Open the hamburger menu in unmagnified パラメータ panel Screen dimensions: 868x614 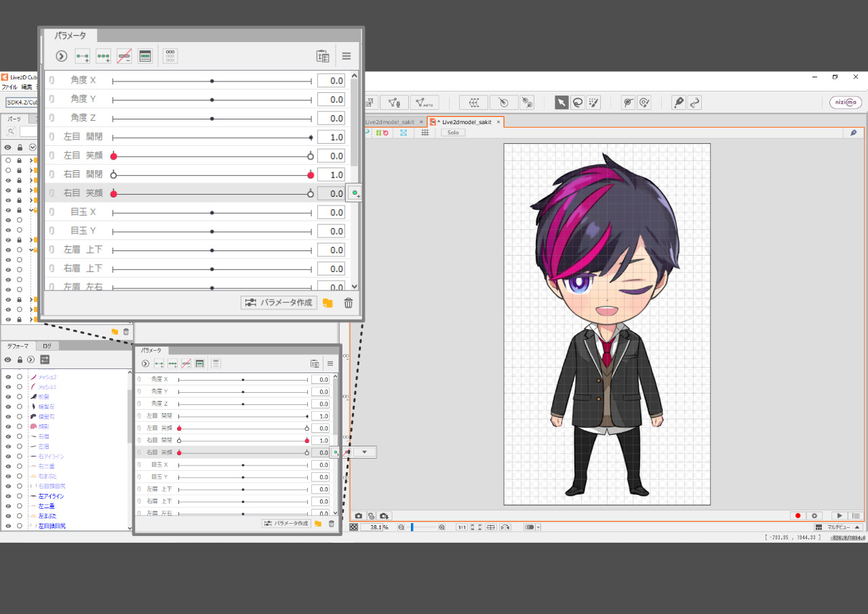pos(330,364)
